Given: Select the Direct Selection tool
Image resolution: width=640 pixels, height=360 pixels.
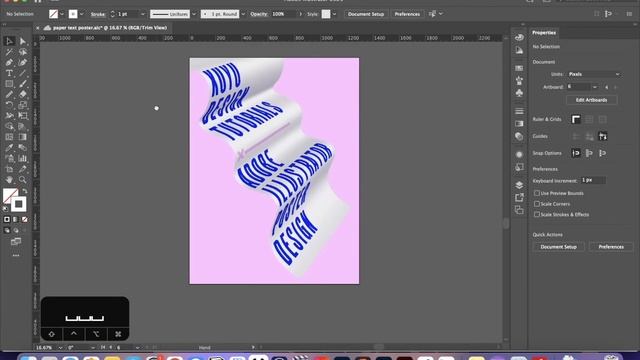Looking at the screenshot, I should point(22,41).
